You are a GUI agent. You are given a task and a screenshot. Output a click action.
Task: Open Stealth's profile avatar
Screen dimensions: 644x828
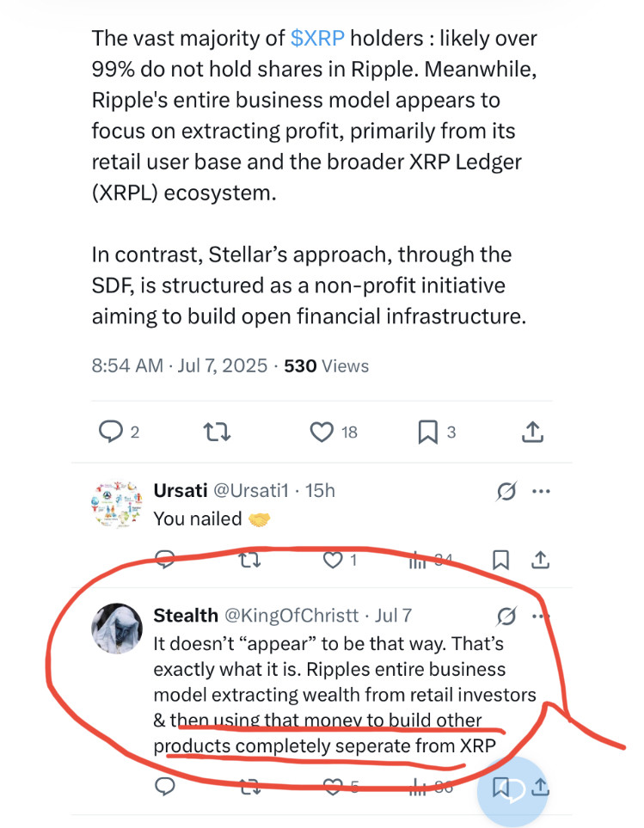tap(116, 629)
